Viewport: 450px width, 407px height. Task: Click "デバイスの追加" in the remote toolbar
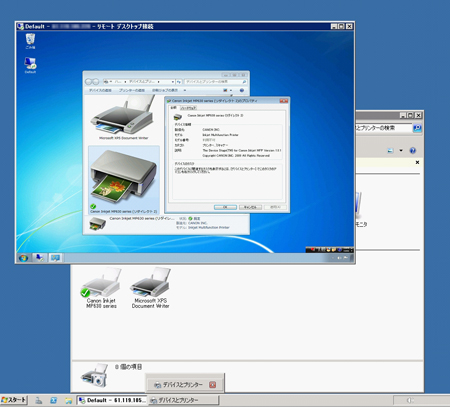tap(100, 90)
